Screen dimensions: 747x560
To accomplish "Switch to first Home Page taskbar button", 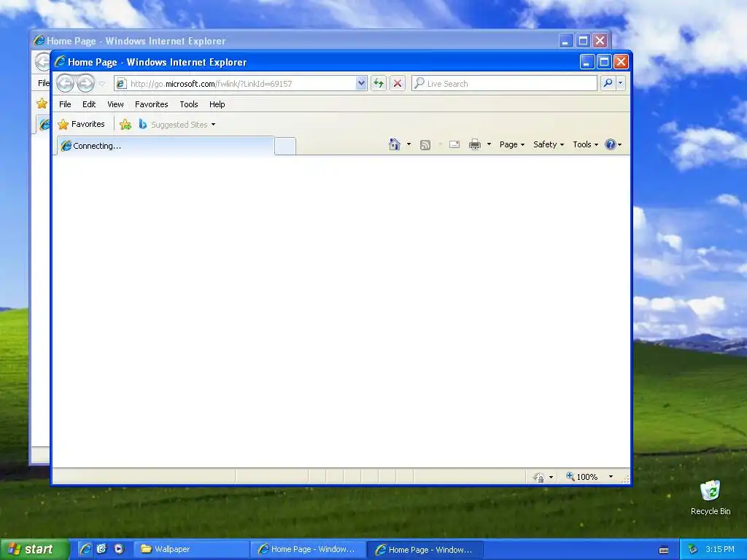I will pyautogui.click(x=309, y=550).
